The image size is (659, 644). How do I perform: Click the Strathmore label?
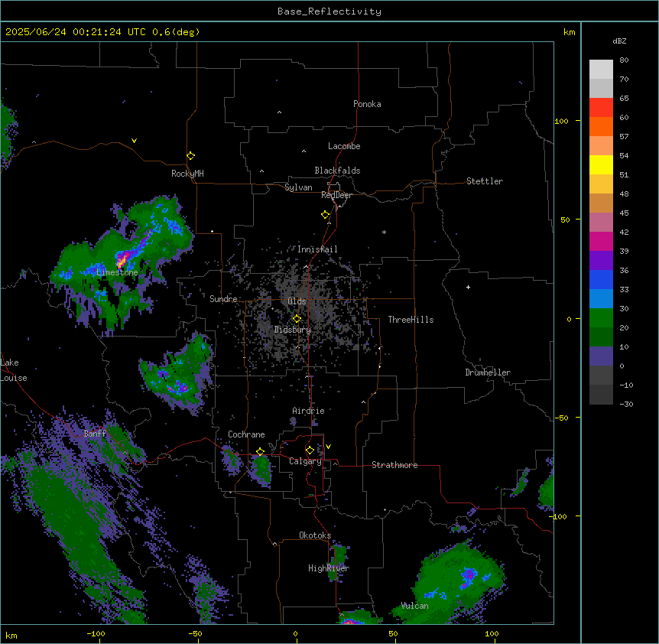coord(394,465)
